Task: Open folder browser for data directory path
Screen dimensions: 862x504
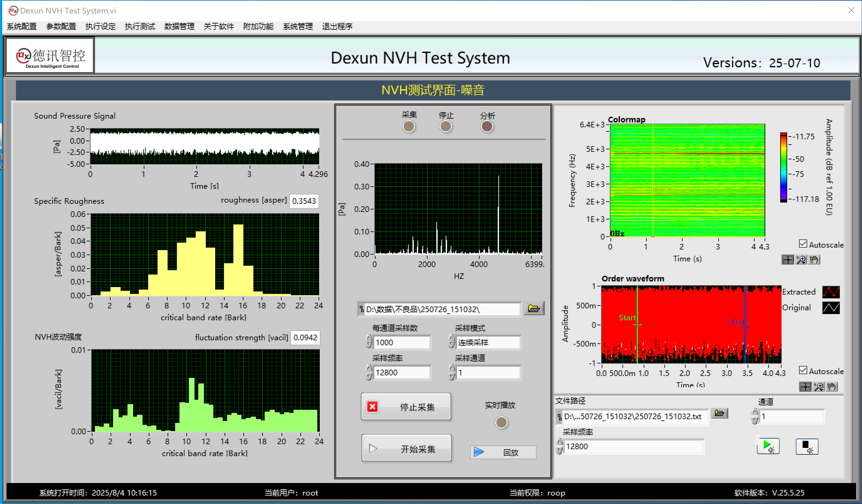Action: tap(534, 308)
